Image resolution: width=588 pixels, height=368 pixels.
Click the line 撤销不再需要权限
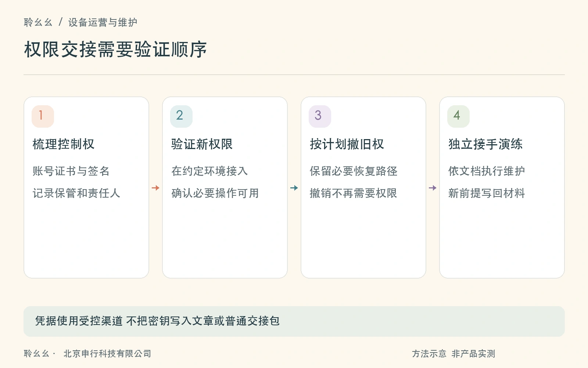pyautogui.click(x=354, y=193)
